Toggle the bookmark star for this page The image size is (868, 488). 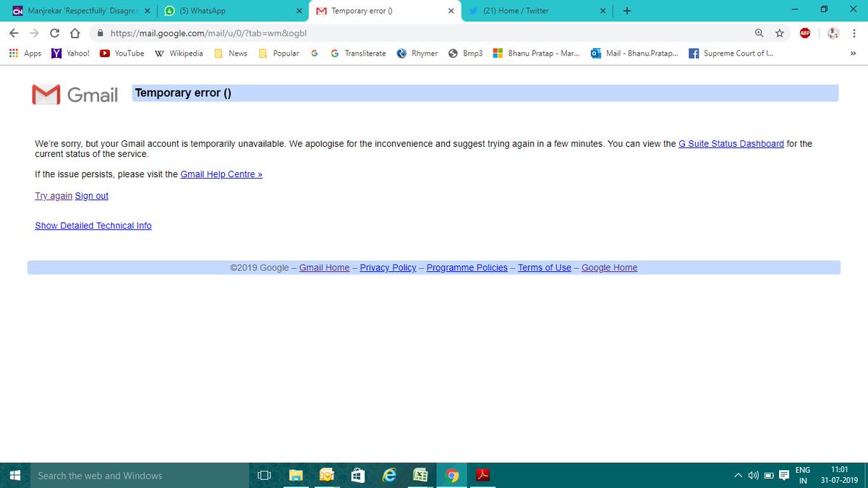[779, 33]
